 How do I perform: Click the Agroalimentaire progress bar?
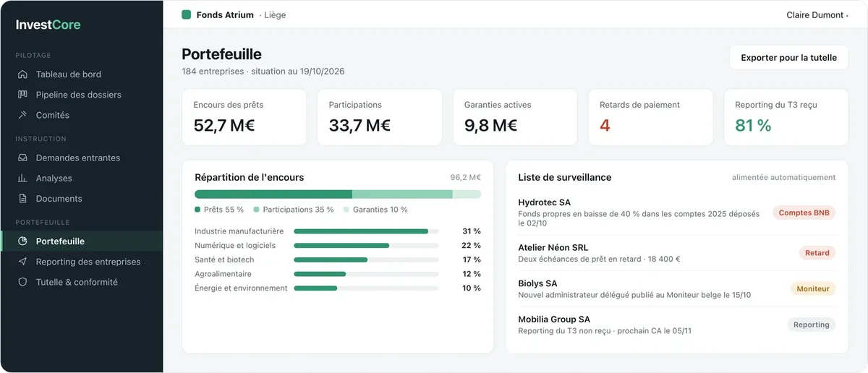click(366, 274)
